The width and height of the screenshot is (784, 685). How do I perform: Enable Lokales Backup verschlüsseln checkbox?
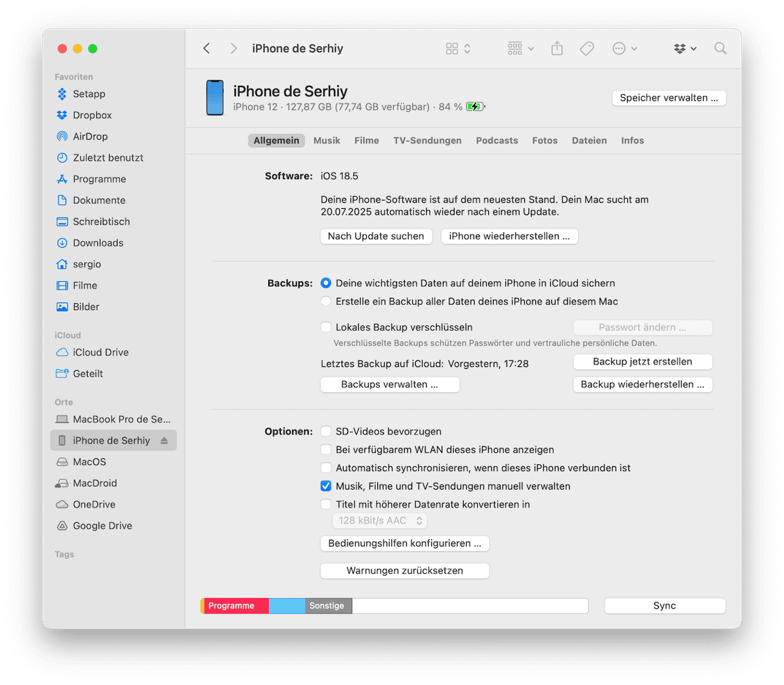point(326,327)
